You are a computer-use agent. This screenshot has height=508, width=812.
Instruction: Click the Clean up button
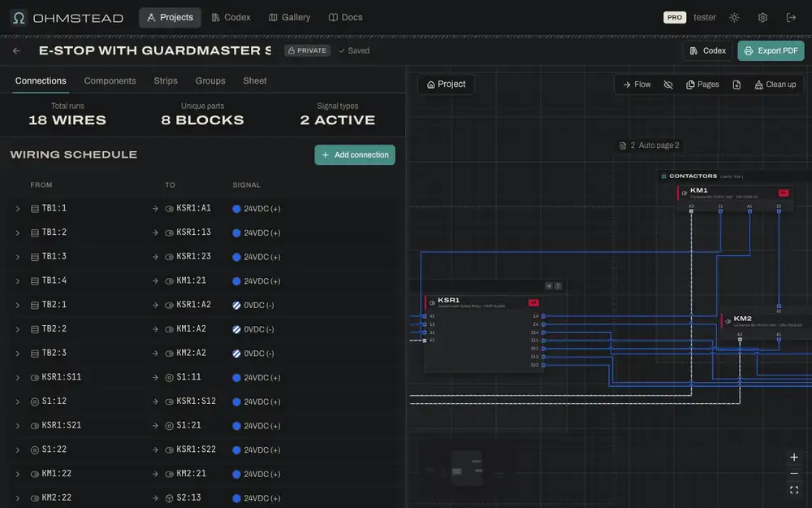click(775, 85)
